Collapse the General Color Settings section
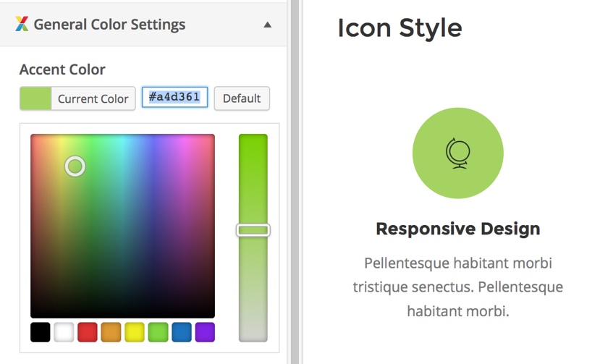This screenshot has height=364, width=600. coord(268,25)
